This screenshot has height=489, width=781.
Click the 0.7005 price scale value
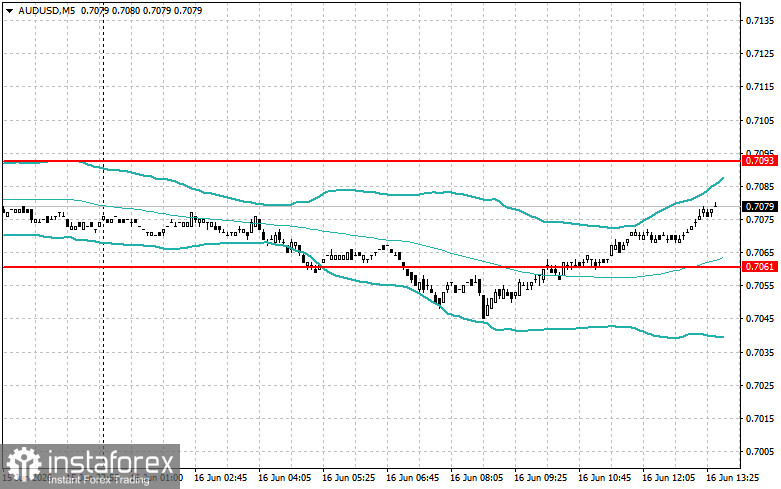[760, 452]
